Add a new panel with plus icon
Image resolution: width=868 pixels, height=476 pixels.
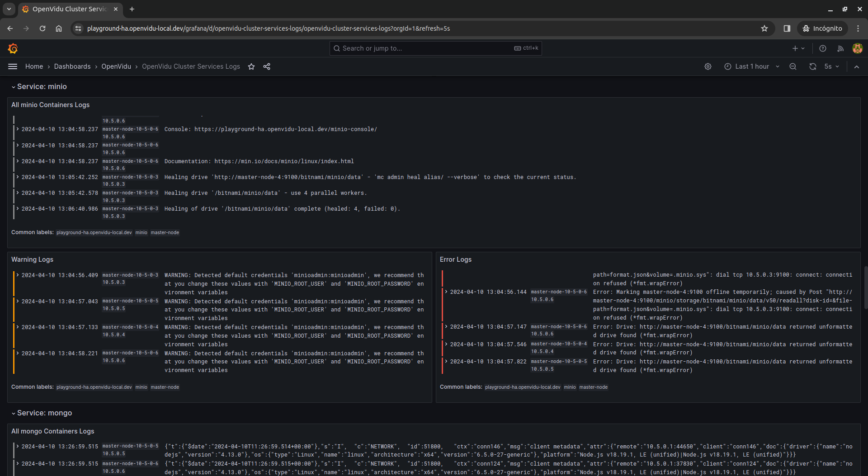click(795, 48)
